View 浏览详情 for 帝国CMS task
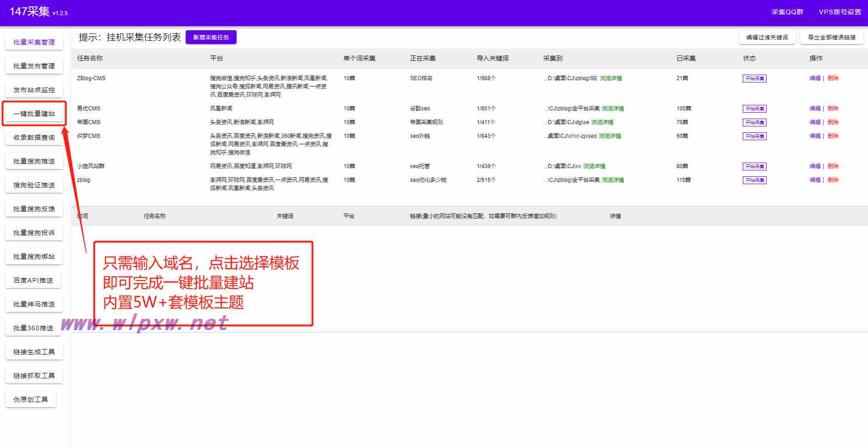Viewport: 868px width, 448px height. [603, 122]
